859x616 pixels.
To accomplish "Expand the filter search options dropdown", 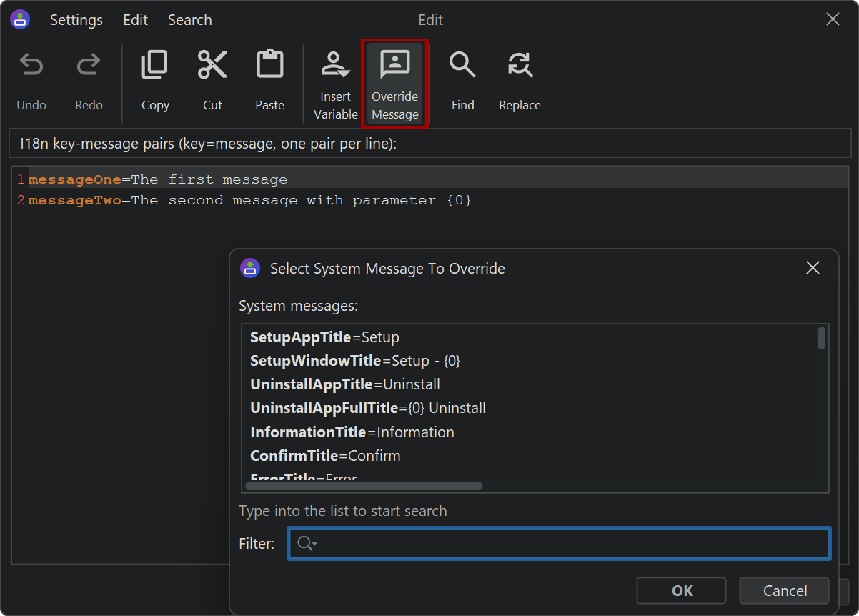I will 307,544.
